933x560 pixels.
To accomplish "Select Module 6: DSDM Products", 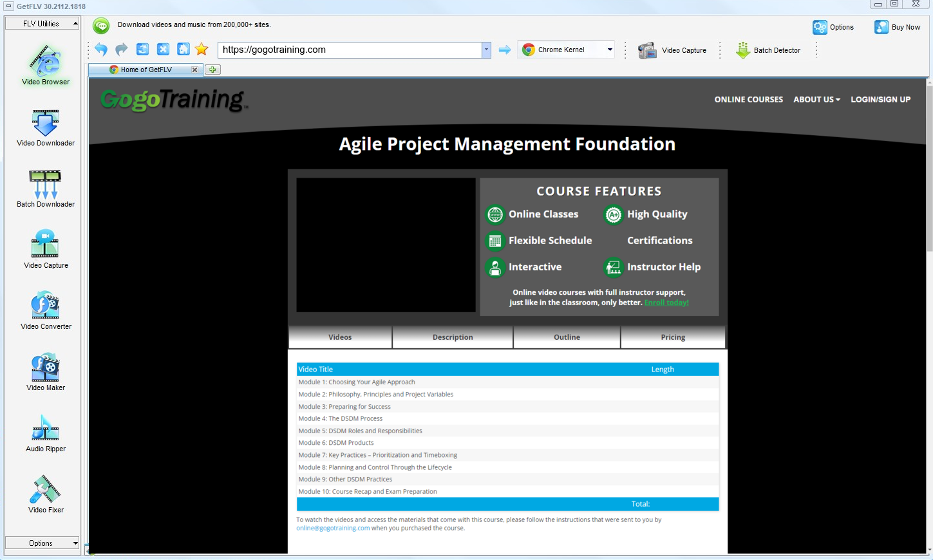I will pos(507,443).
